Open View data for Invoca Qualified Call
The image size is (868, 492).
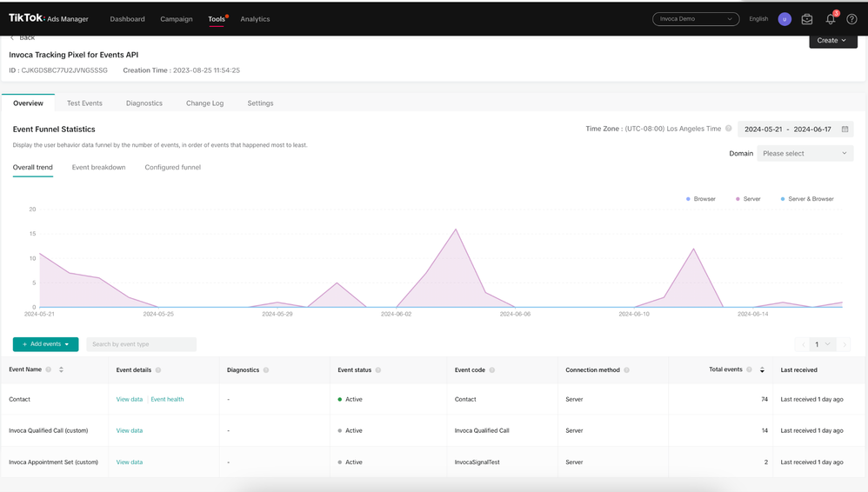130,430
